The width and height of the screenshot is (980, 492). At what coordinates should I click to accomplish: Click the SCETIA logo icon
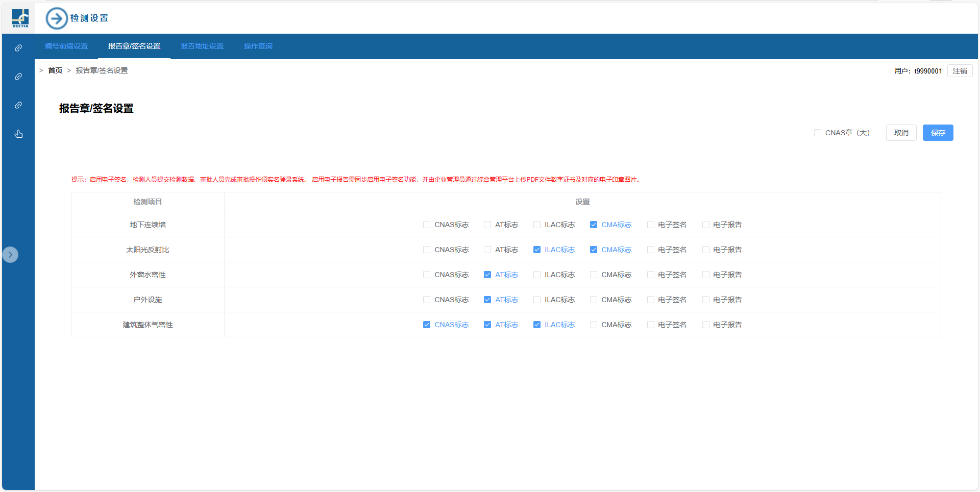click(20, 18)
